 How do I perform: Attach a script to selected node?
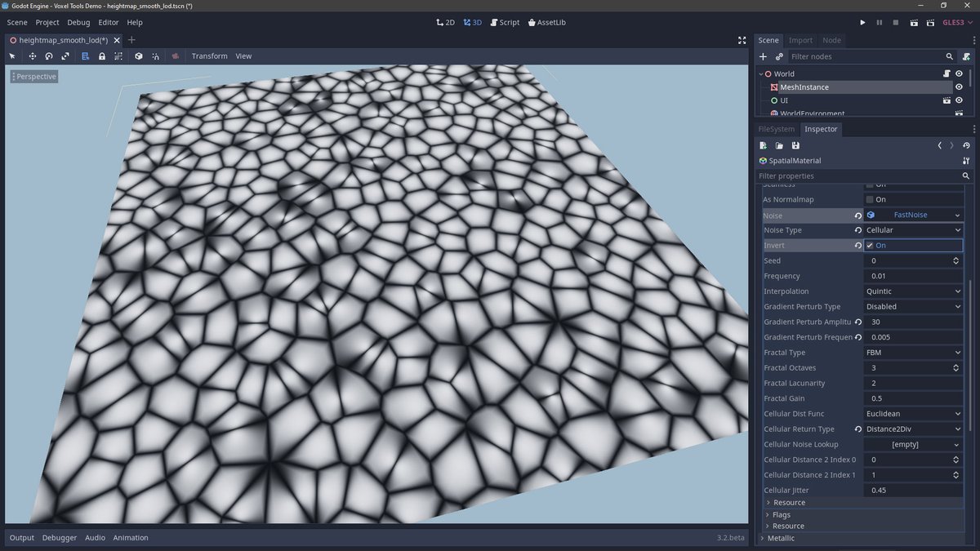(966, 56)
